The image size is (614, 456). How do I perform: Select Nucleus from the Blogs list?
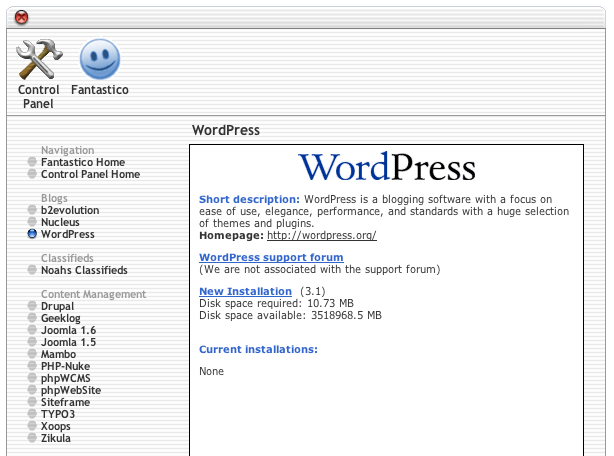[61, 223]
